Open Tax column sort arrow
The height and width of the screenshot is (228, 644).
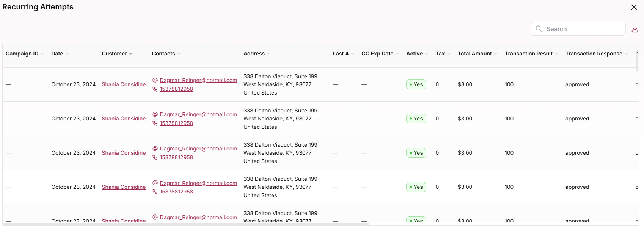pos(449,54)
